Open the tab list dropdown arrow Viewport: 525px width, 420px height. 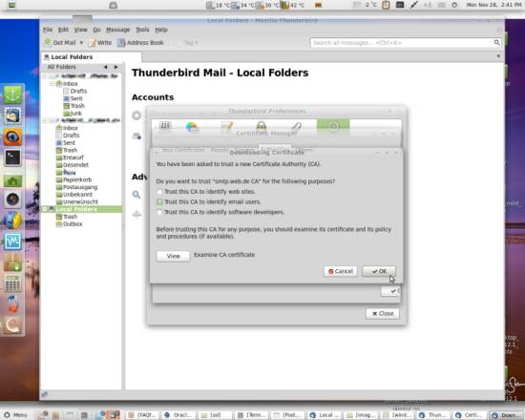click(x=498, y=56)
